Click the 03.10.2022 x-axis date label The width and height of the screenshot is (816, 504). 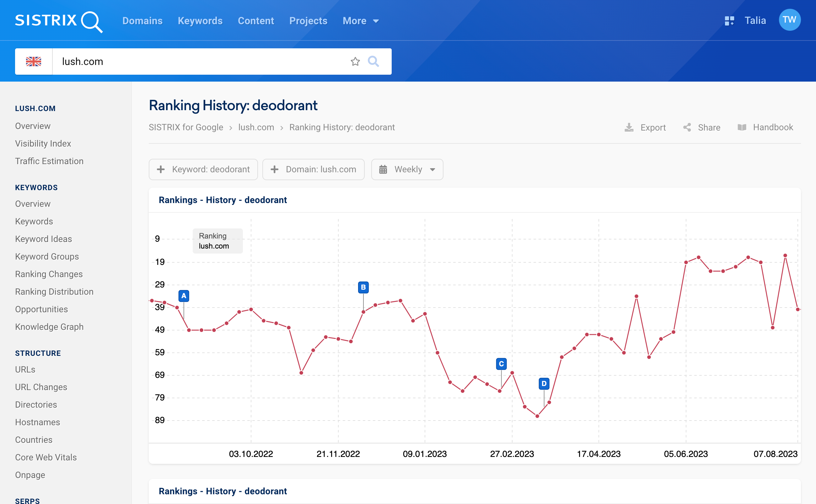(251, 454)
